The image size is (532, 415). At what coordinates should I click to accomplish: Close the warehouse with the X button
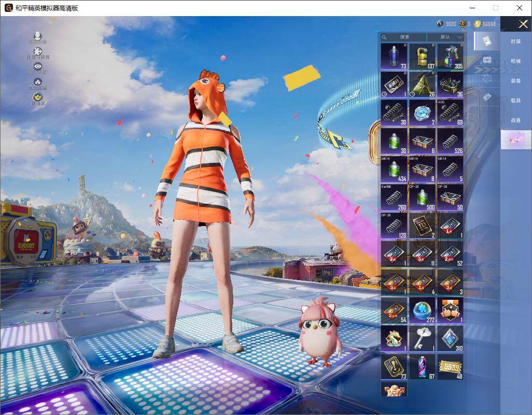(523, 24)
